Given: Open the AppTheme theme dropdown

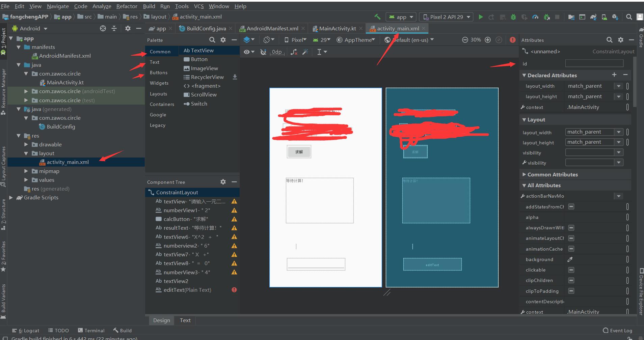Looking at the screenshot, I should click(355, 40).
